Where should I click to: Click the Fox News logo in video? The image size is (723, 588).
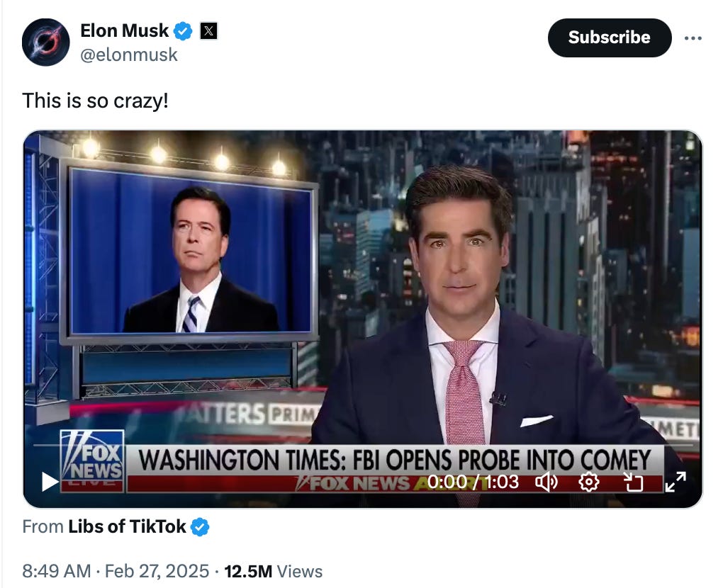point(92,460)
